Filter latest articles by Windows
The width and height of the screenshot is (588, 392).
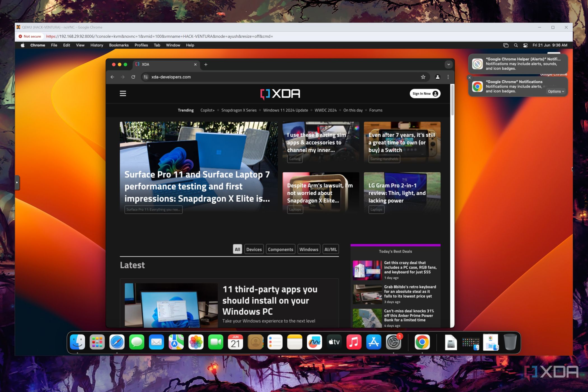(x=309, y=249)
